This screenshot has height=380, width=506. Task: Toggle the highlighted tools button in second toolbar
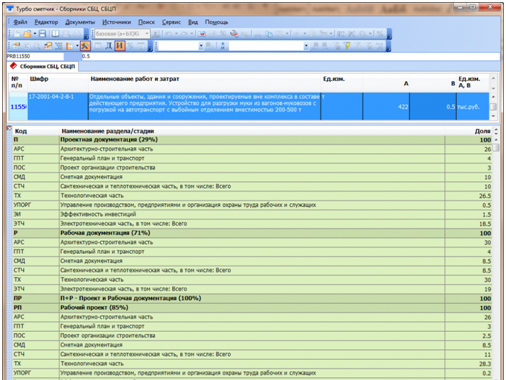pos(85,46)
